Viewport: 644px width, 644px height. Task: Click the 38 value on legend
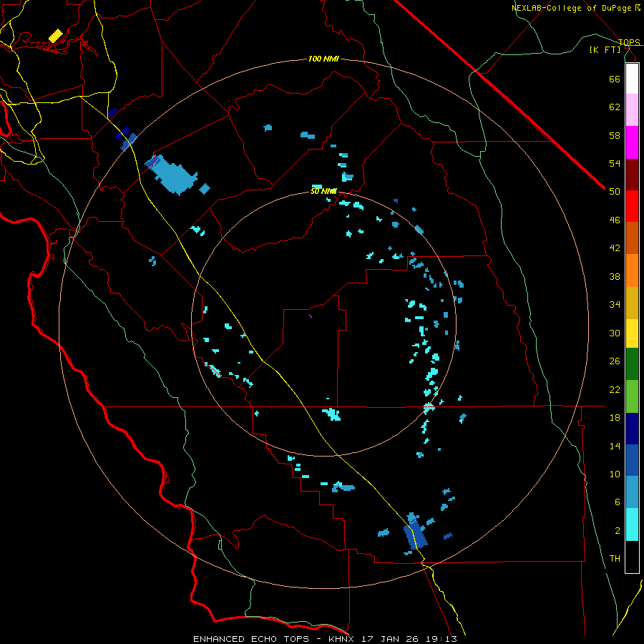615,276
